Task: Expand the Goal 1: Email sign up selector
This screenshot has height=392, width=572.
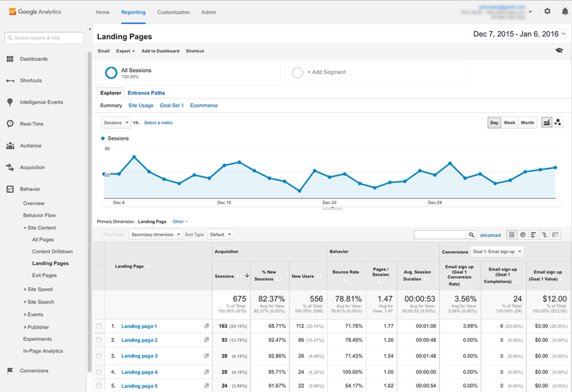Action: 497,251
